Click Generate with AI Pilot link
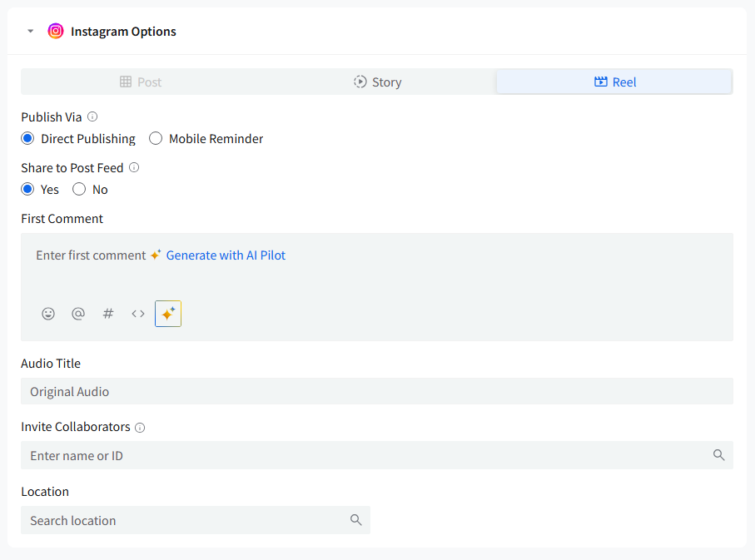 pyautogui.click(x=226, y=255)
